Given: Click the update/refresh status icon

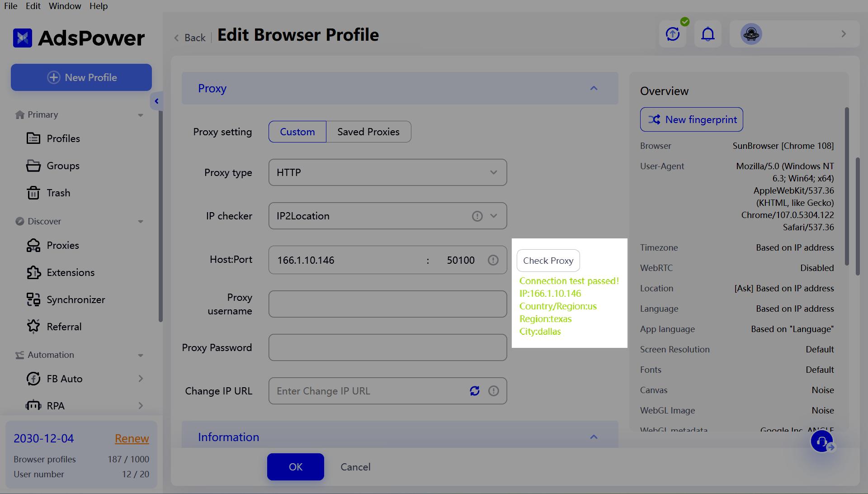Looking at the screenshot, I should 674,33.
